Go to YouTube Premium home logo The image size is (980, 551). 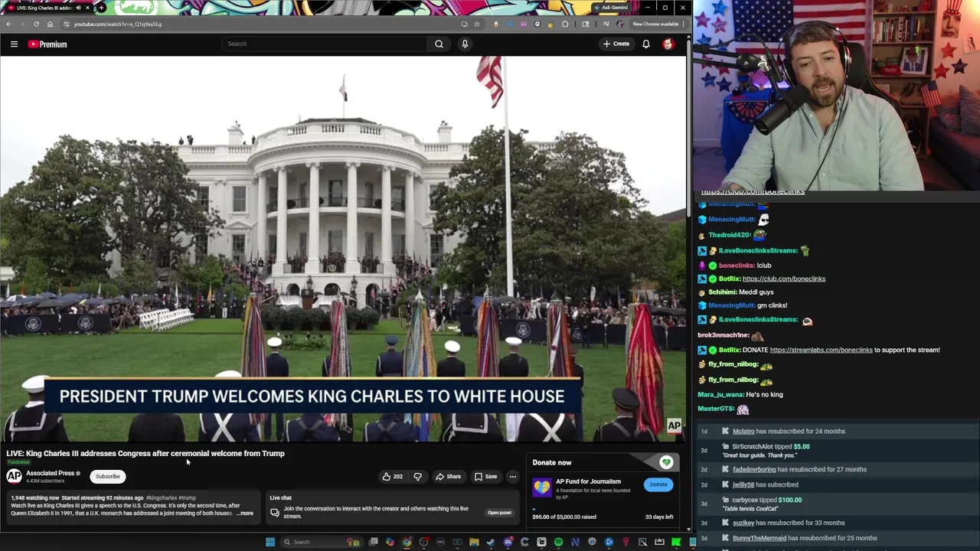click(x=47, y=44)
